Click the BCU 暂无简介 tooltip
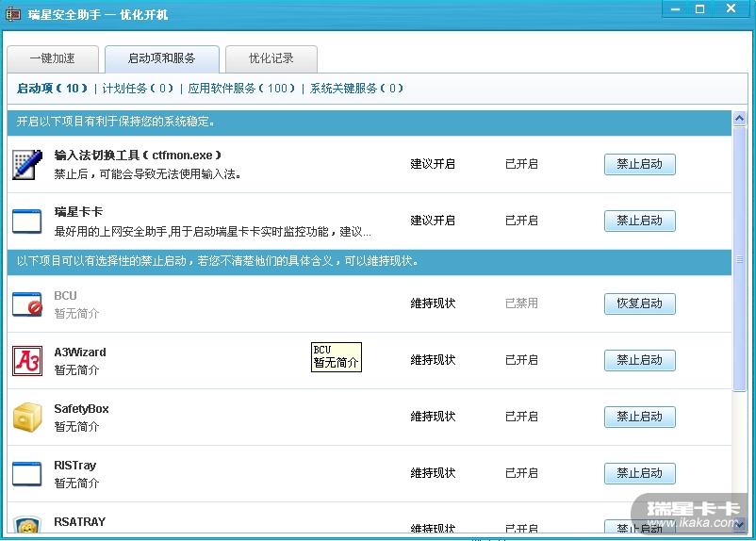This screenshot has height=541, width=756. (337, 357)
